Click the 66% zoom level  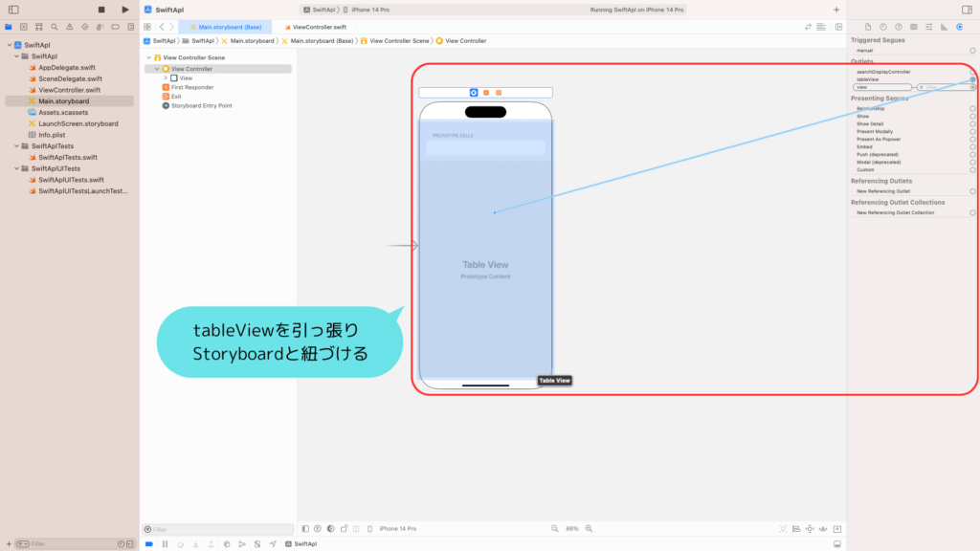click(x=572, y=528)
